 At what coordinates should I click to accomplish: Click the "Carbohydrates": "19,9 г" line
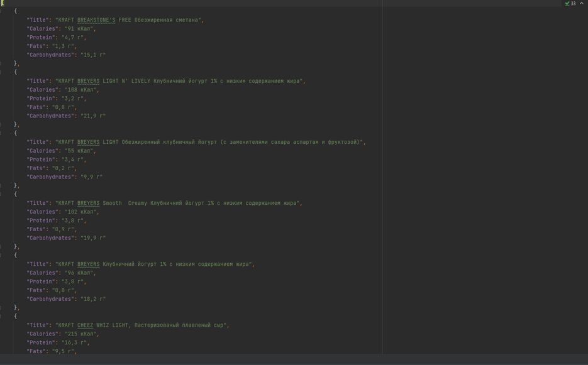66,238
